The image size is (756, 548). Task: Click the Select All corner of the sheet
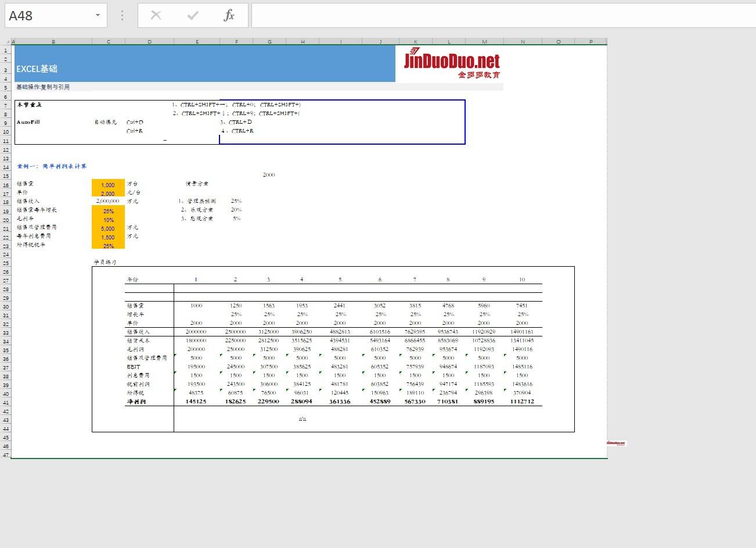(x=8, y=42)
